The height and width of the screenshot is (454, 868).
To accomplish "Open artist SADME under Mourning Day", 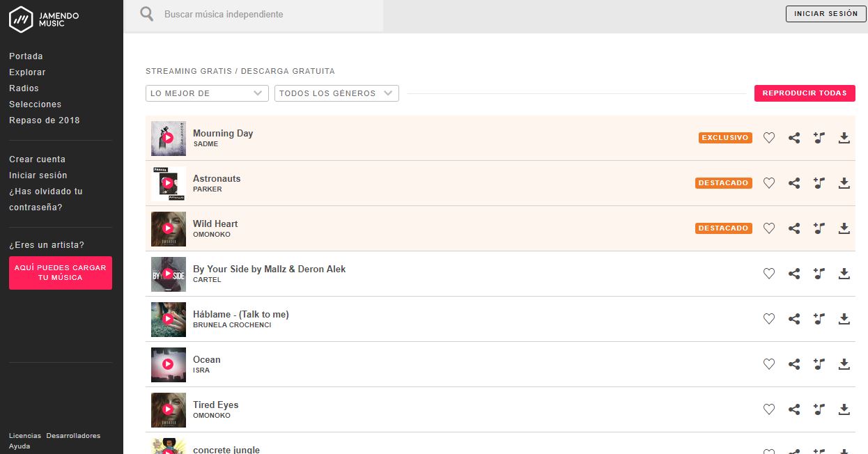I will pyautogui.click(x=206, y=144).
